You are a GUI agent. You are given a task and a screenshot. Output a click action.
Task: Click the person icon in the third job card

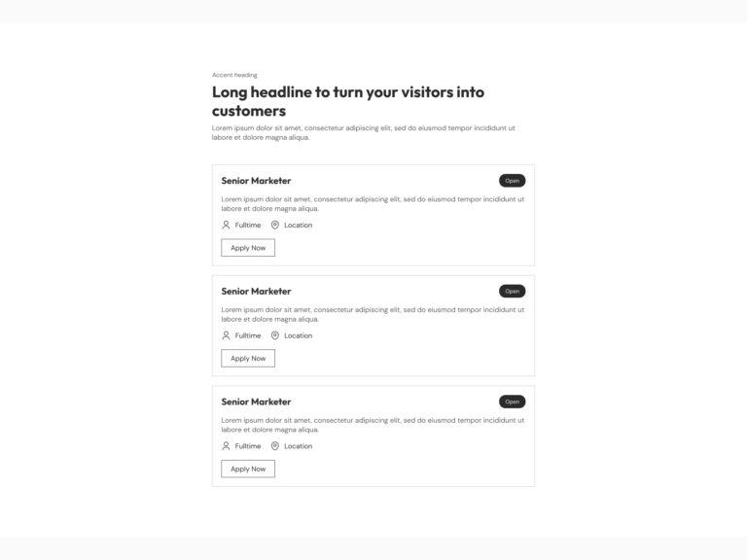coord(226,446)
